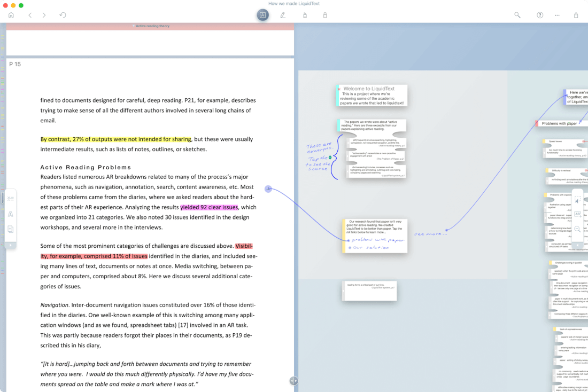The width and height of the screenshot is (588, 392).
Task: Navigate forward with the right chevron
Action: 44,15
